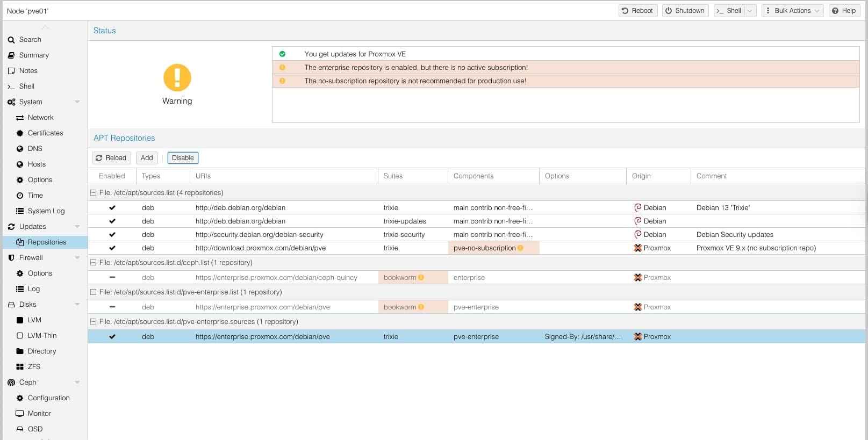The height and width of the screenshot is (440, 868).
Task: Click the LVM disk icon
Action: pyautogui.click(x=20, y=320)
